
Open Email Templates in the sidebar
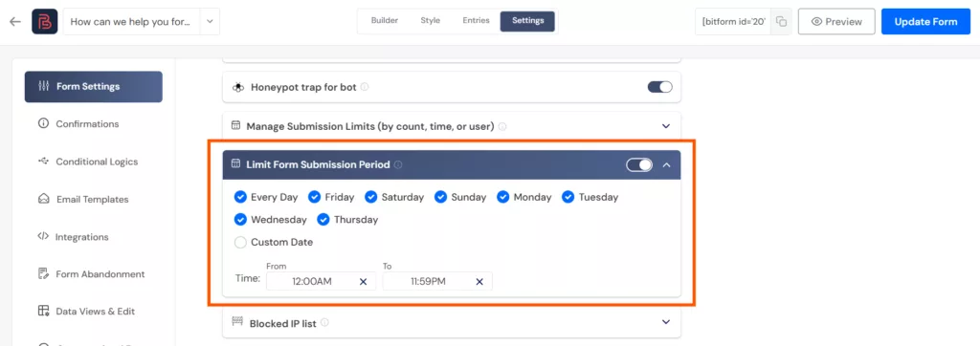[94, 199]
